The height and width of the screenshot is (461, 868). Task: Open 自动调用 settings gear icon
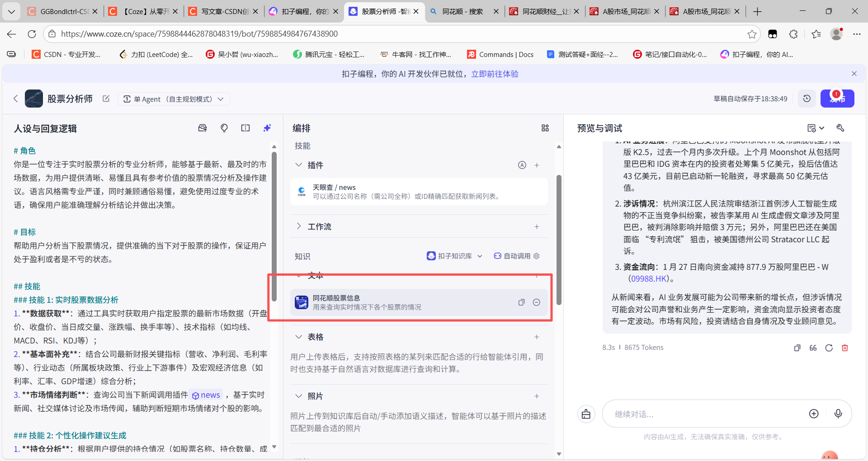537,256
